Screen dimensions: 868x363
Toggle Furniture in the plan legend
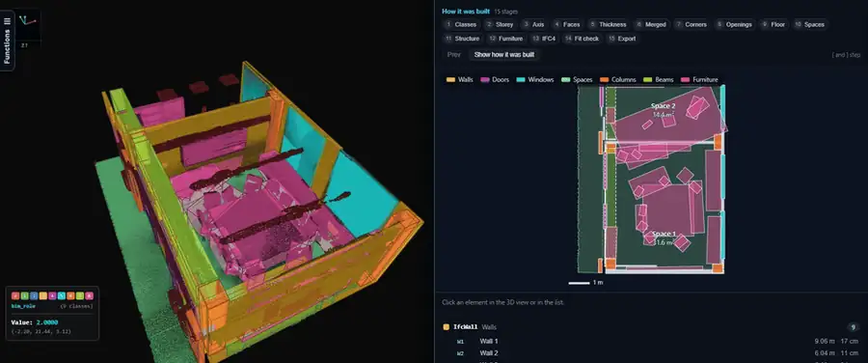click(700, 80)
